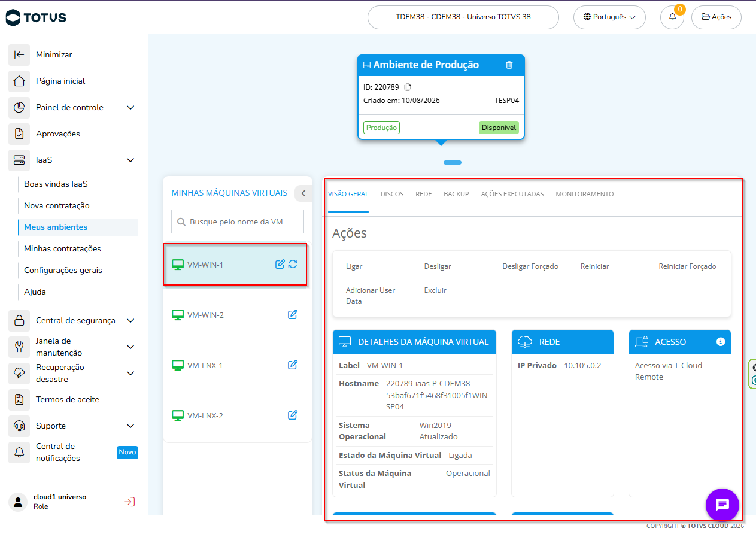The image size is (756, 534).
Task: Open Termos de aceite document icon
Action: coord(19,399)
